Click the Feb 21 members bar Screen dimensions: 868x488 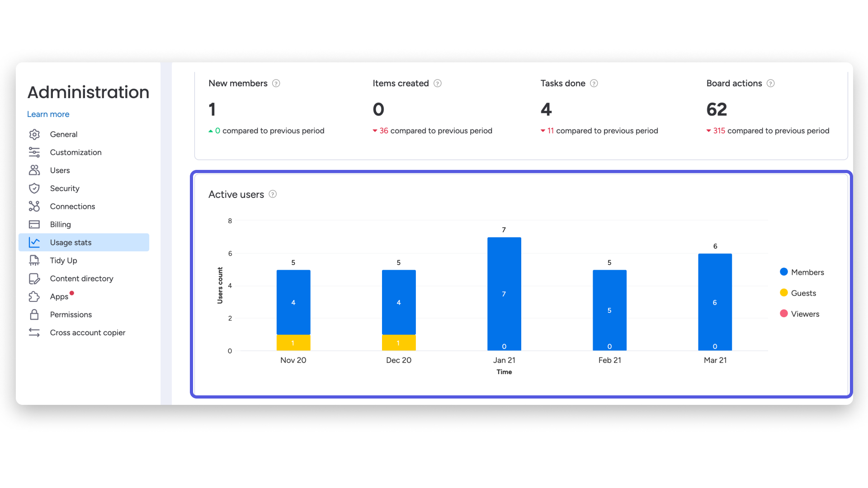(x=609, y=310)
